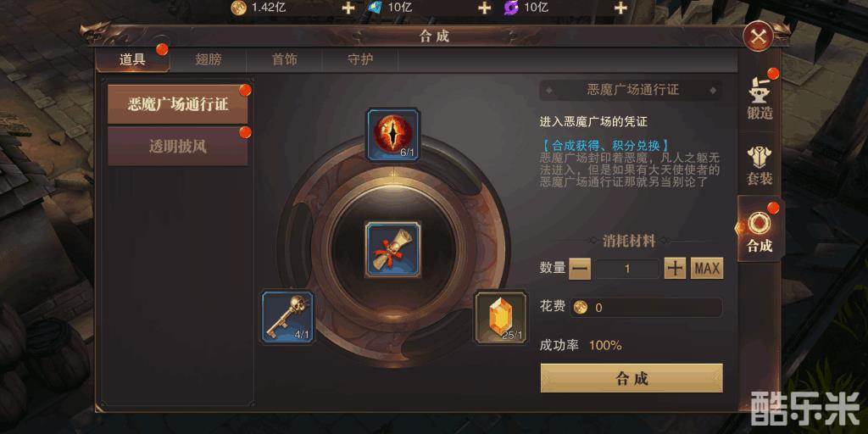Image resolution: width=868 pixels, height=434 pixels.
Task: Click the red demon eye material icon
Action: (x=393, y=135)
